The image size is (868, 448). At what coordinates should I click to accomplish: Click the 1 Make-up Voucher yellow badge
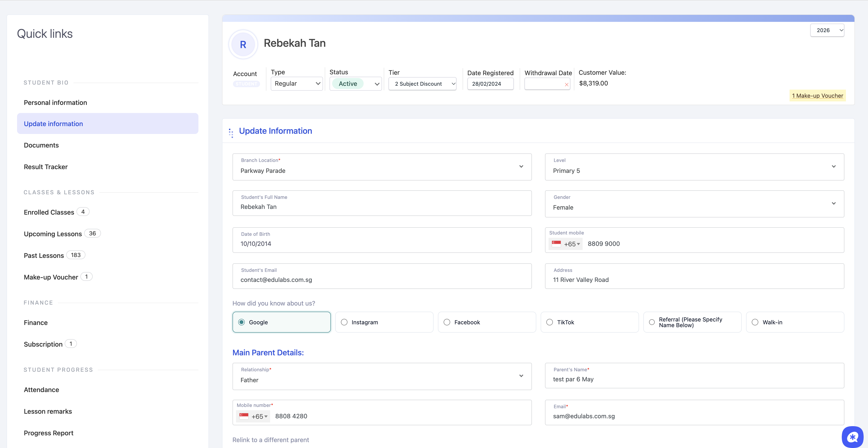tap(818, 96)
